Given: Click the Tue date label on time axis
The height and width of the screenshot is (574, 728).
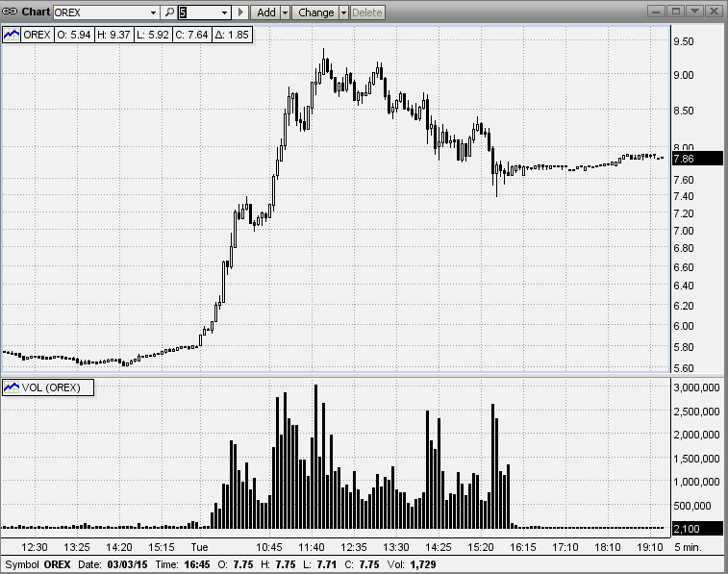Looking at the screenshot, I should (200, 547).
